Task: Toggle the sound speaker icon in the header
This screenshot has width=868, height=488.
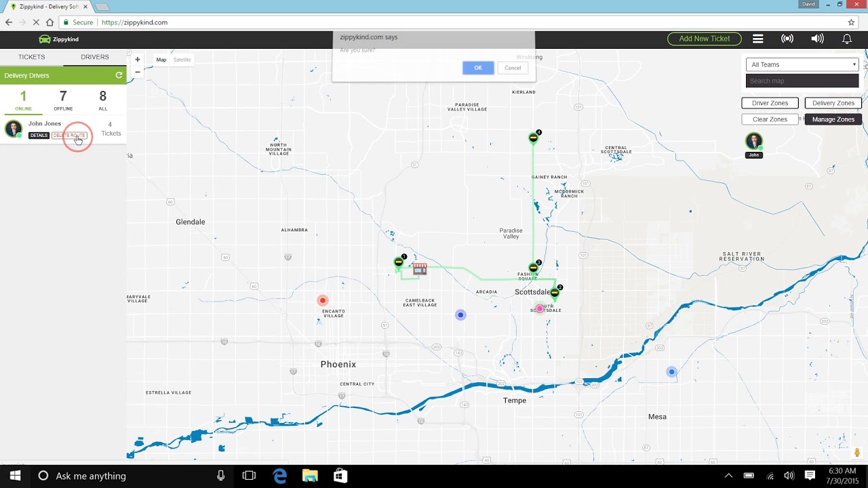Action: 817,39
